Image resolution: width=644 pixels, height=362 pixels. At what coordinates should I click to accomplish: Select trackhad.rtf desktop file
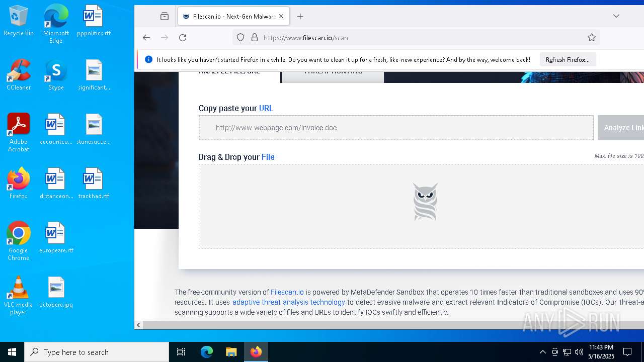94,184
